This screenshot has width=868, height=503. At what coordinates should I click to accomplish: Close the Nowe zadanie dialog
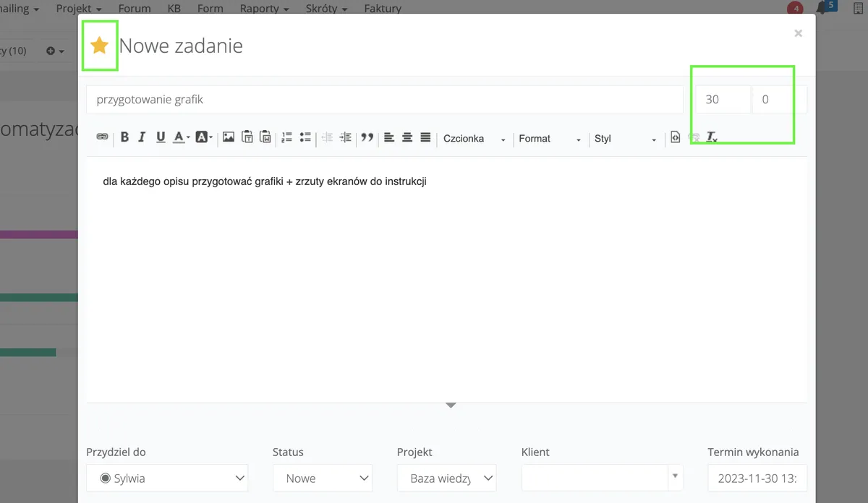799,33
